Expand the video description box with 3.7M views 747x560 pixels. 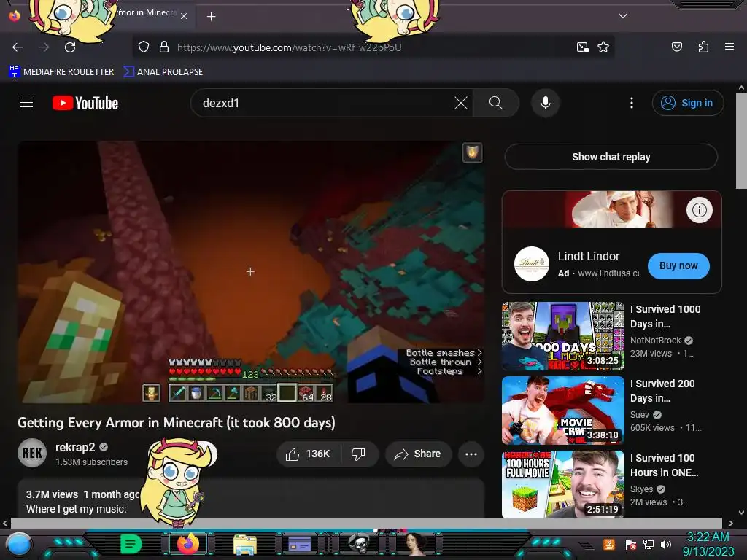[251, 499]
